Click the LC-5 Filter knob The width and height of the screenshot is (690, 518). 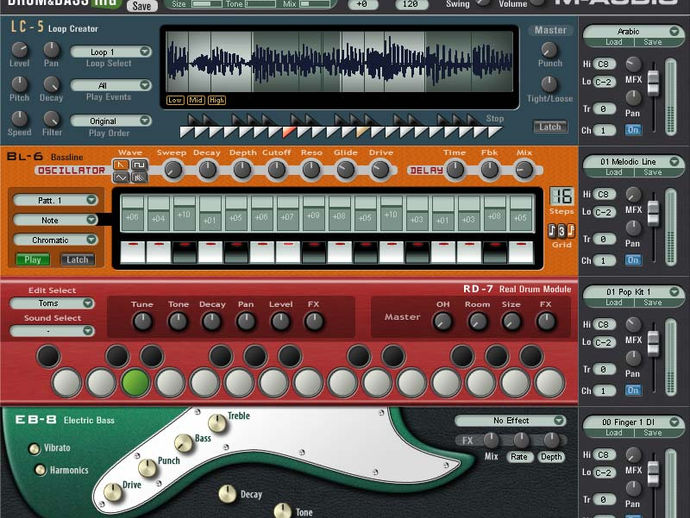[51, 118]
